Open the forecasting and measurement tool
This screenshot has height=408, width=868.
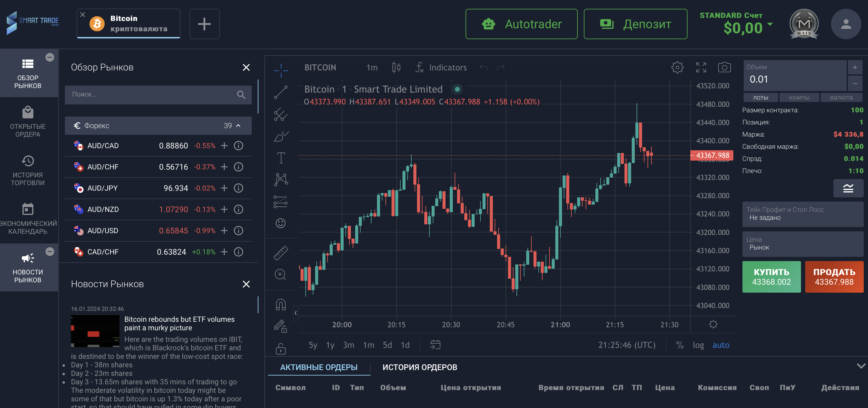281,202
